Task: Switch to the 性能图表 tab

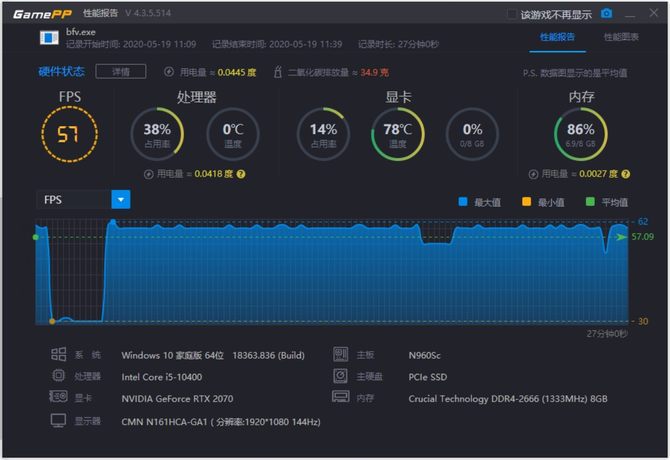Action: click(x=621, y=37)
